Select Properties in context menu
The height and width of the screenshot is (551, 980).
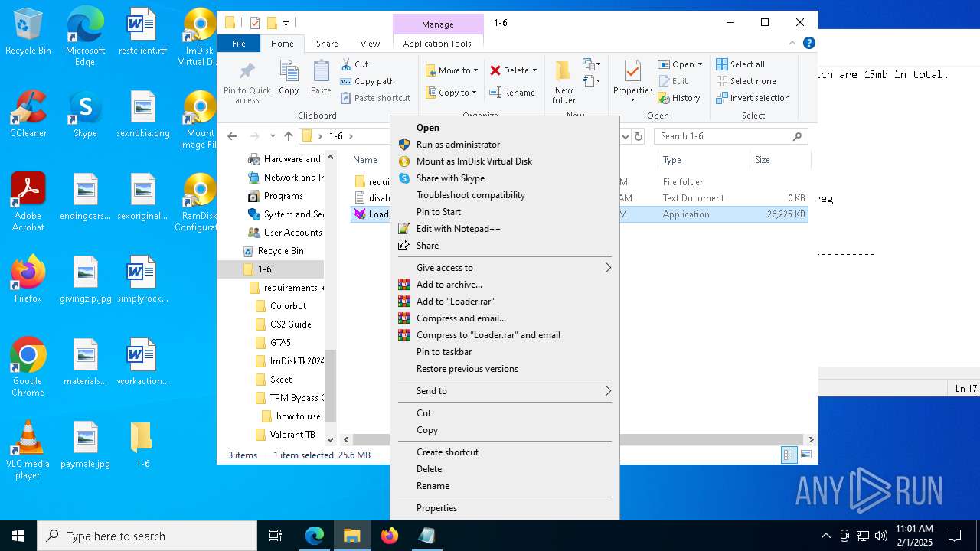pos(505,508)
